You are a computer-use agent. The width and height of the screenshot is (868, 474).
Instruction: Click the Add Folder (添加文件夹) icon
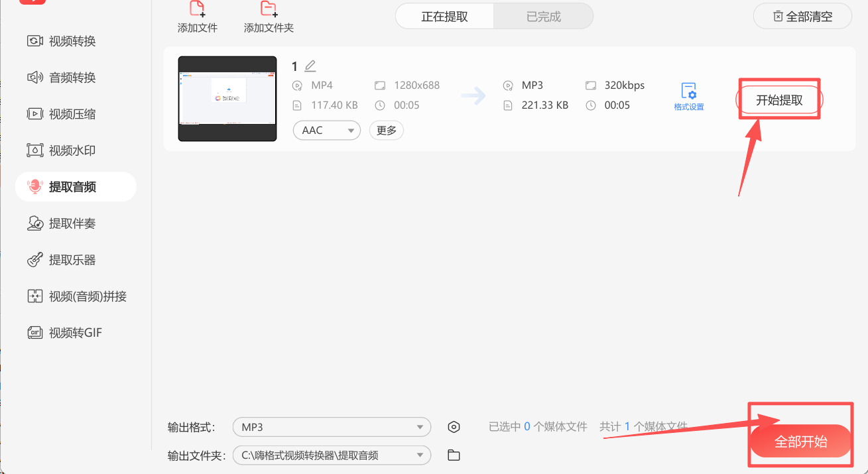click(269, 9)
